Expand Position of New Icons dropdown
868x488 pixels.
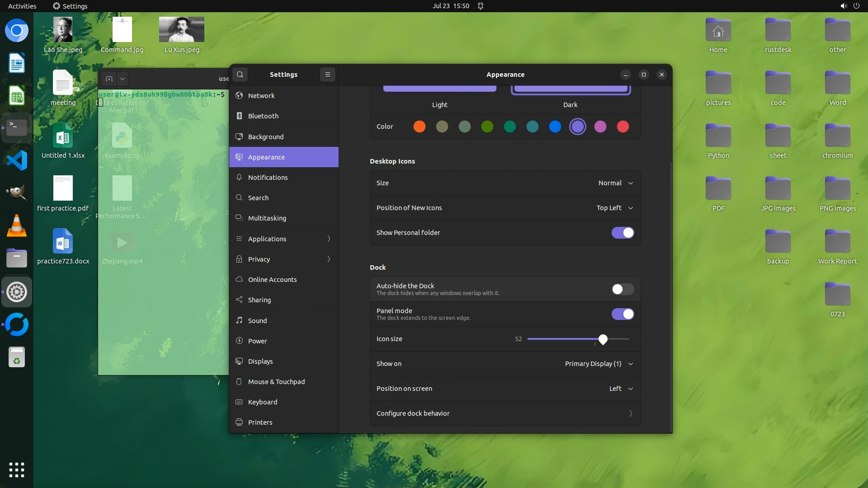[614, 208]
